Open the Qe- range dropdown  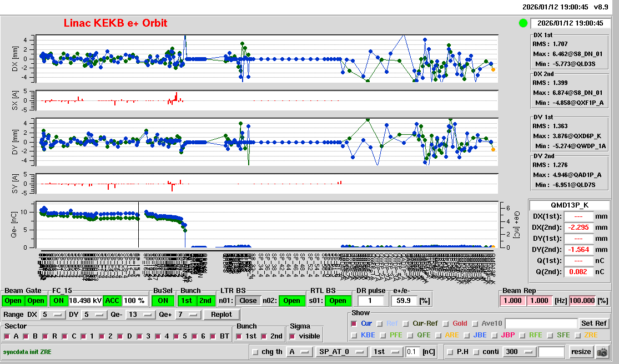coord(140,315)
